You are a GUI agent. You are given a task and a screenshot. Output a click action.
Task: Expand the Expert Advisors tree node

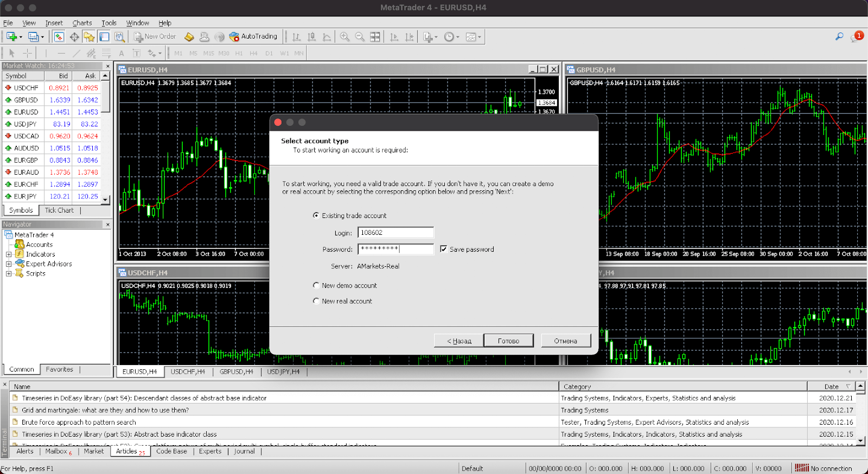tap(9, 264)
